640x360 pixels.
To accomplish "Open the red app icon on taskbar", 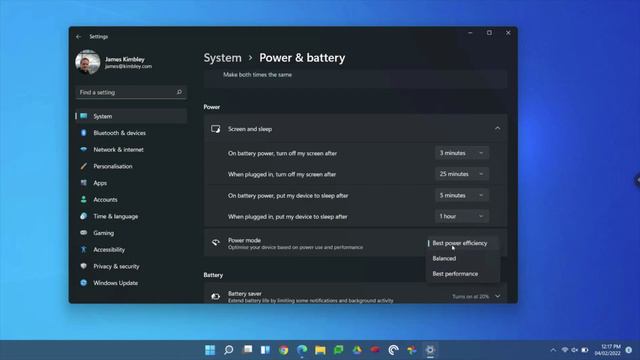I will click(x=376, y=350).
